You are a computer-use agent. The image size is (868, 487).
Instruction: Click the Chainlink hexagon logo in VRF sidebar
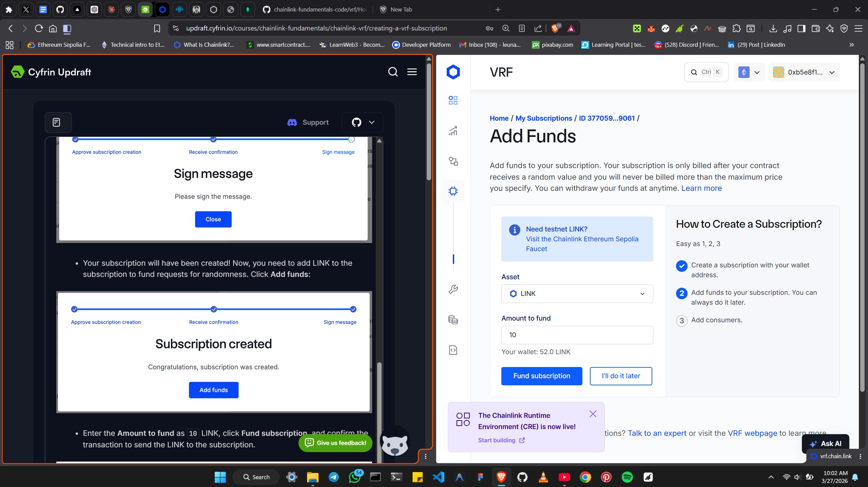pos(453,72)
